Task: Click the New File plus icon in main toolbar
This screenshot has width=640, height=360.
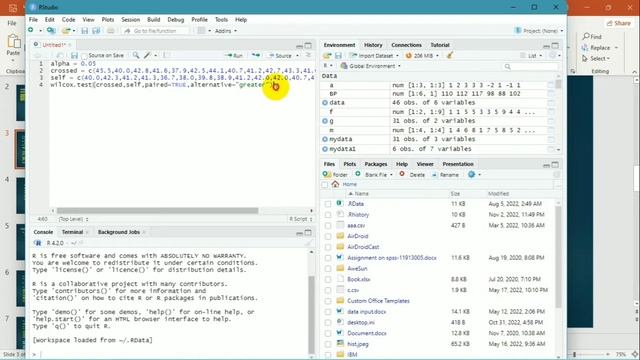Action: point(31,31)
